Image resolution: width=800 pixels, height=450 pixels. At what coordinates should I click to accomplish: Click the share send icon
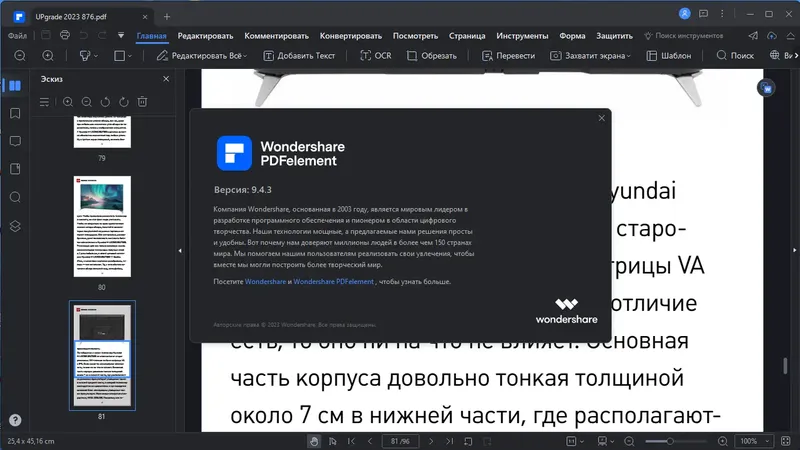[x=753, y=36]
